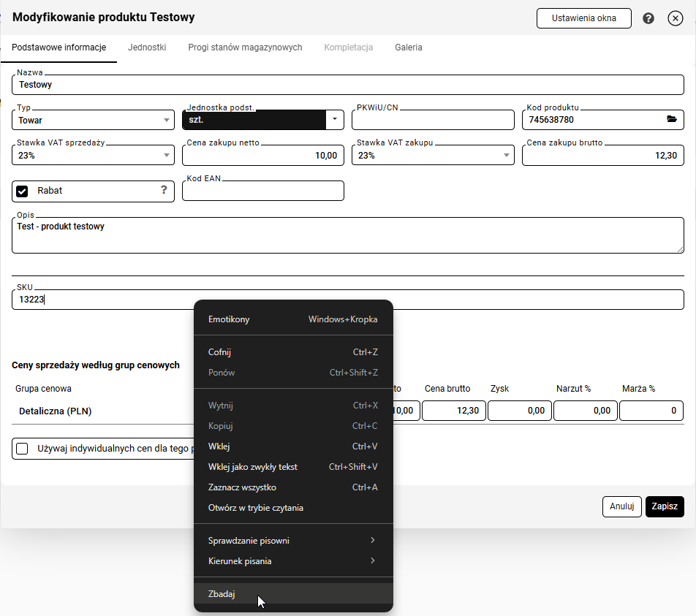696x616 pixels.
Task: Click into the Kod EAN field
Action: tap(262, 191)
